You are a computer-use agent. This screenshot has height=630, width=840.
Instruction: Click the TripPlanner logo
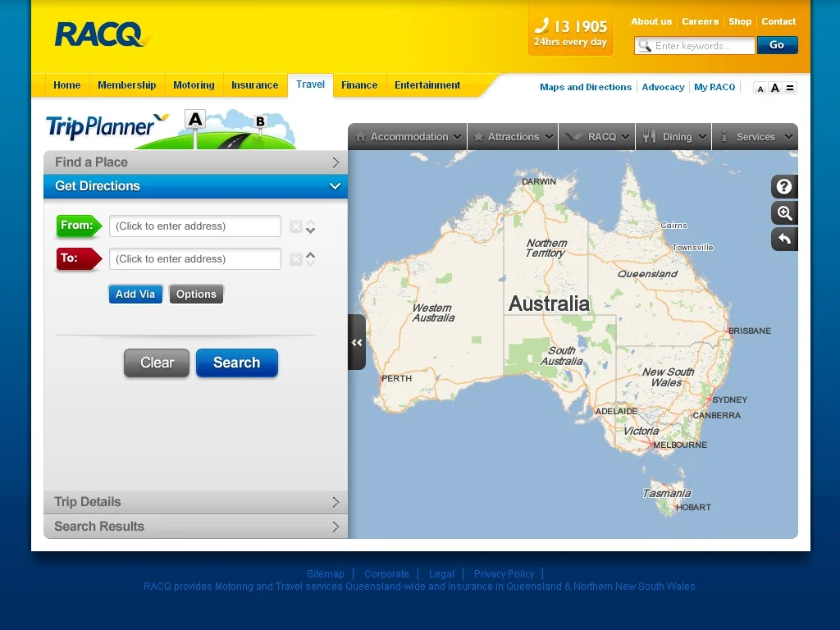pyautogui.click(x=107, y=126)
